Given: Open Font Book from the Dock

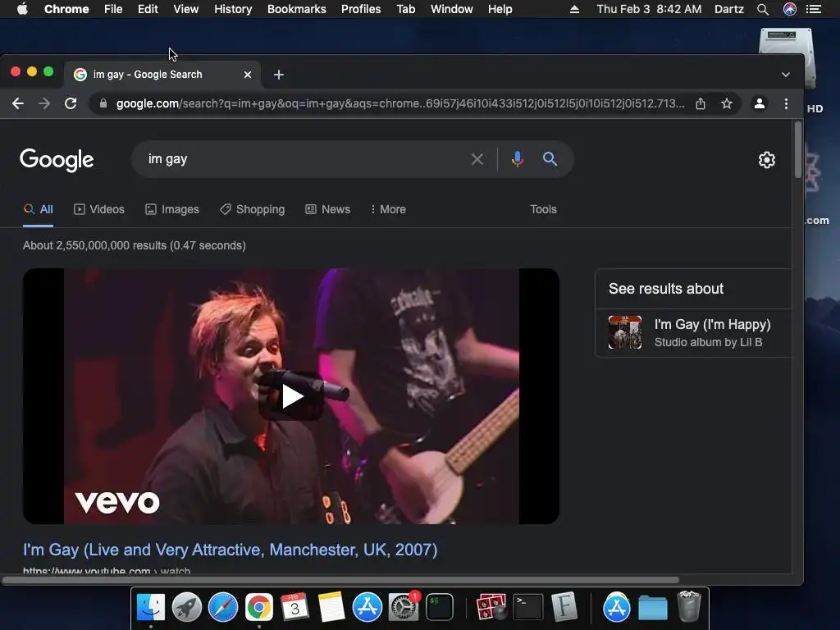Looking at the screenshot, I should pyautogui.click(x=564, y=608).
